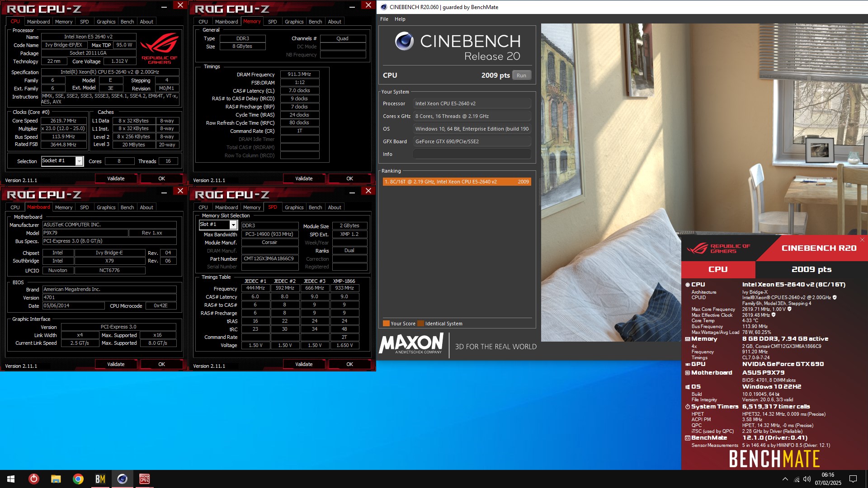Screen dimensions: 868x488
Task: Close the BenchMate Cinebench R20 result overlay
Action: [x=862, y=240]
